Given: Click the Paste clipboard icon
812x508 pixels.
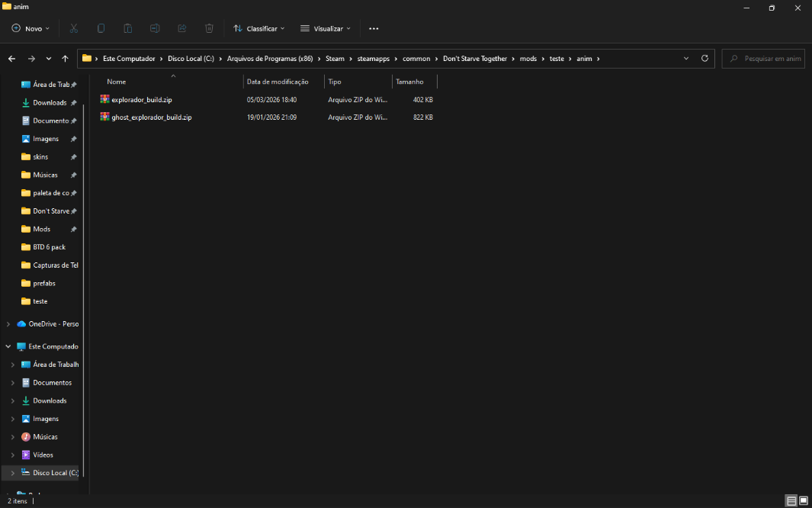Looking at the screenshot, I should coord(128,28).
